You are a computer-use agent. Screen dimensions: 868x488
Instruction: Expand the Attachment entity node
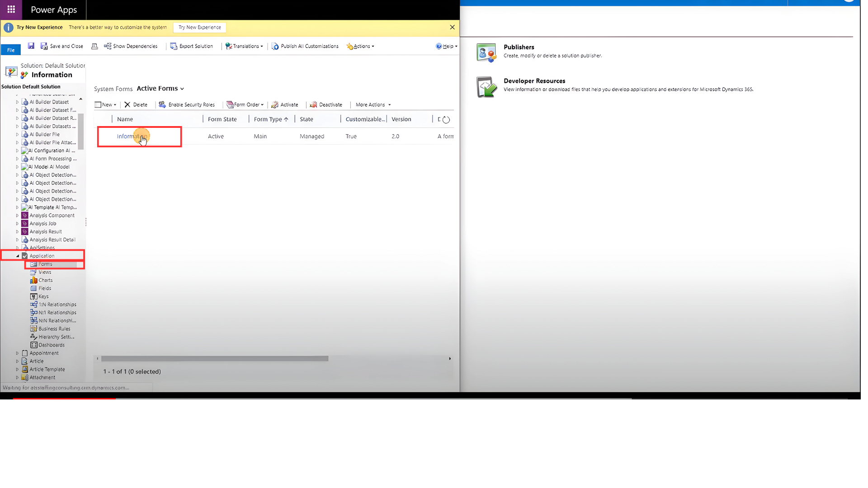(17, 378)
